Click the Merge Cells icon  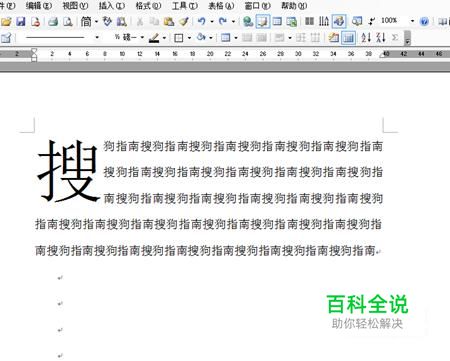point(247,37)
